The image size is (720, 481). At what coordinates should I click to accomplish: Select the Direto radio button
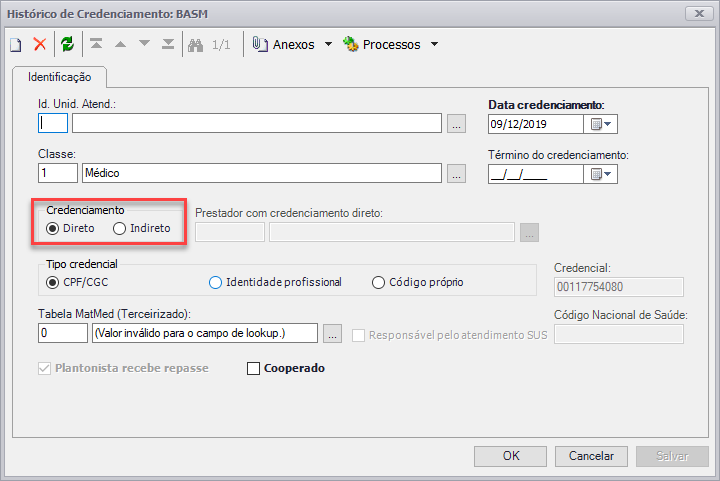coord(53,228)
